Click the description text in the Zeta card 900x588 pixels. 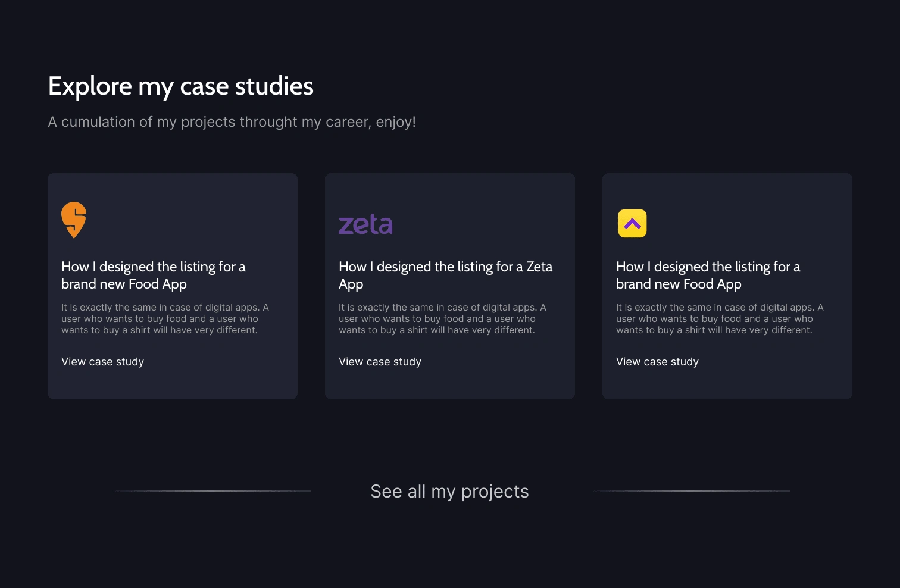(x=442, y=319)
